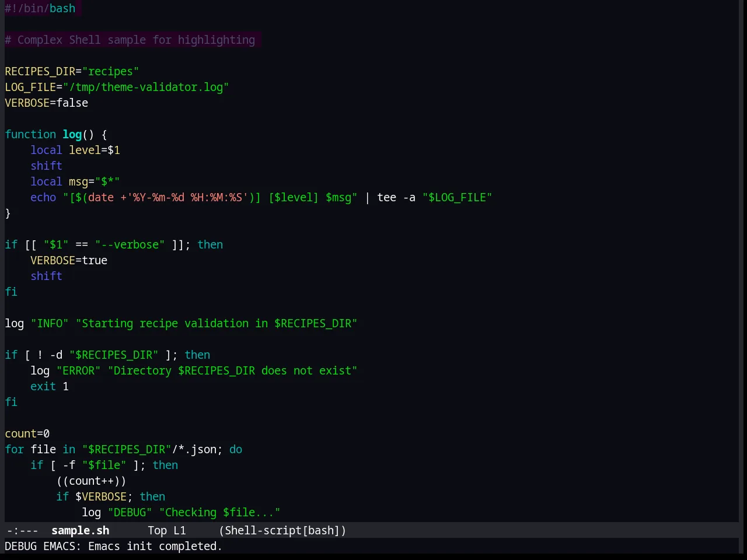Click the "ERROR" string
Image resolution: width=747 pixels, height=560 pixels.
coord(79,370)
